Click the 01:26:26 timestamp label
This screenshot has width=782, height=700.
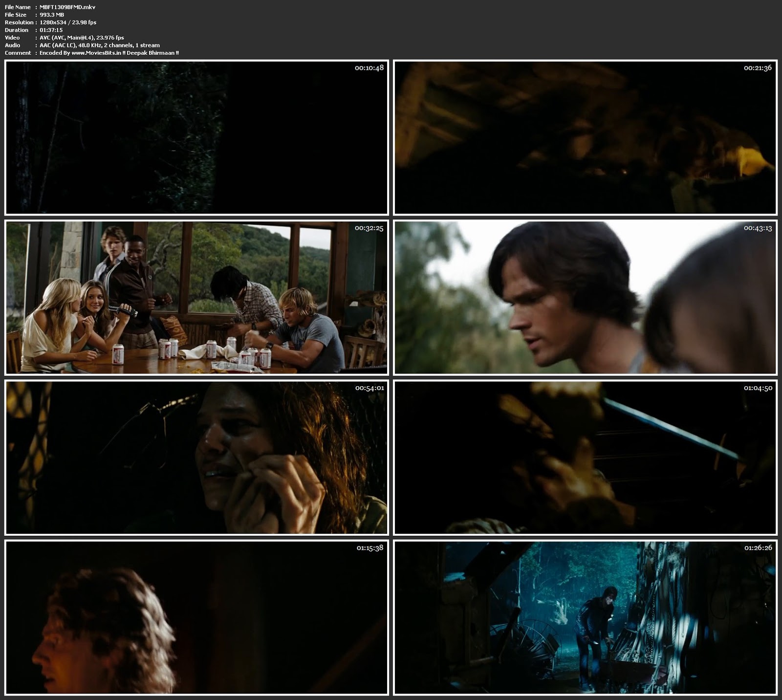[758, 548]
